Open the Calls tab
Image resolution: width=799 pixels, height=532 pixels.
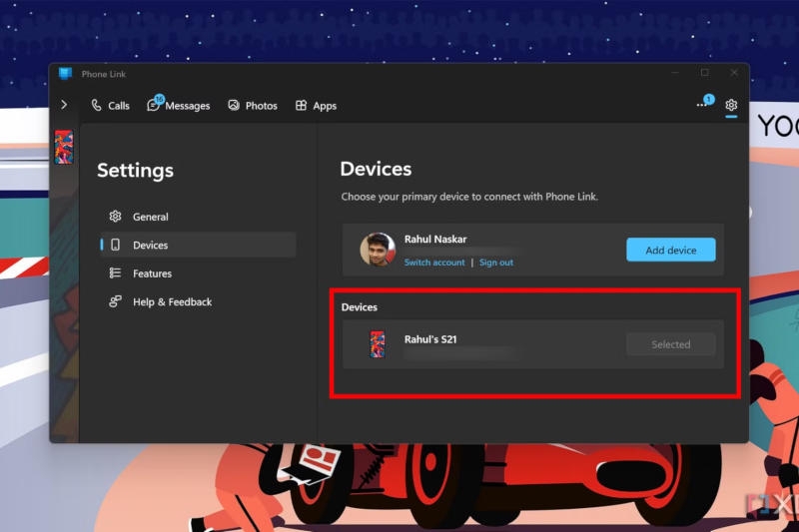pyautogui.click(x=110, y=106)
